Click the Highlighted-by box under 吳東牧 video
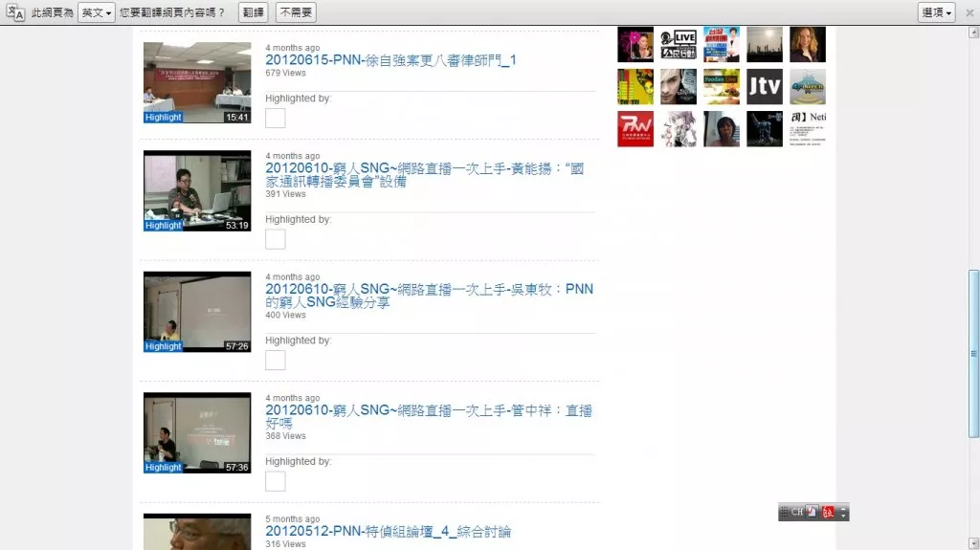The image size is (980, 550). click(x=275, y=360)
